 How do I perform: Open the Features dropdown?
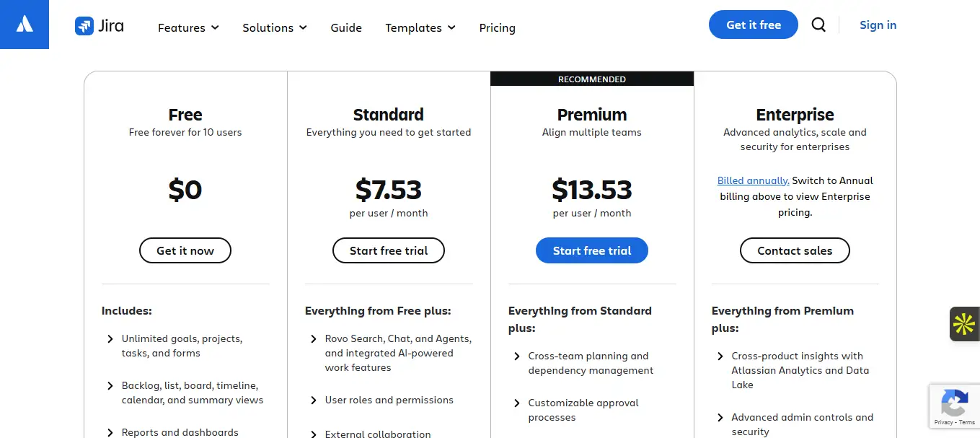(187, 27)
